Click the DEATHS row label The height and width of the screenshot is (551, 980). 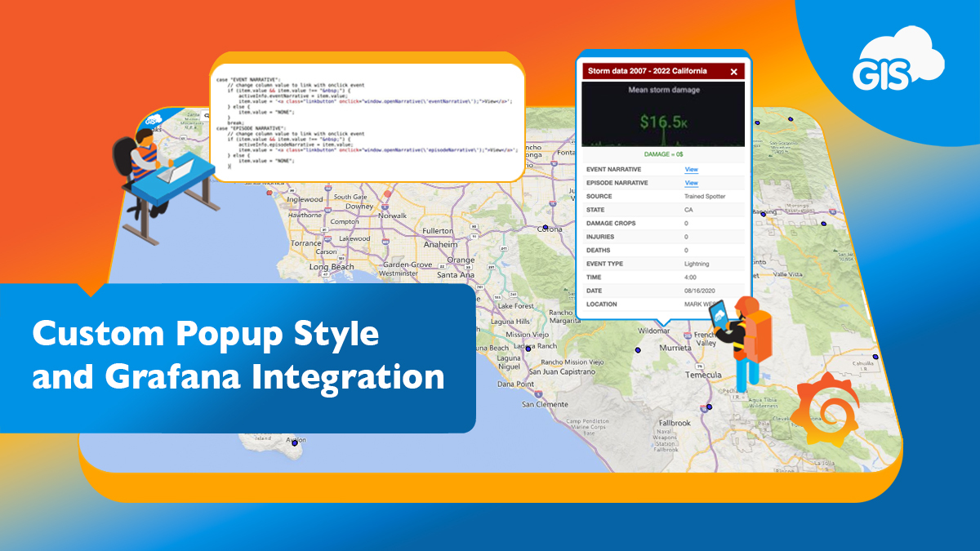tap(599, 251)
